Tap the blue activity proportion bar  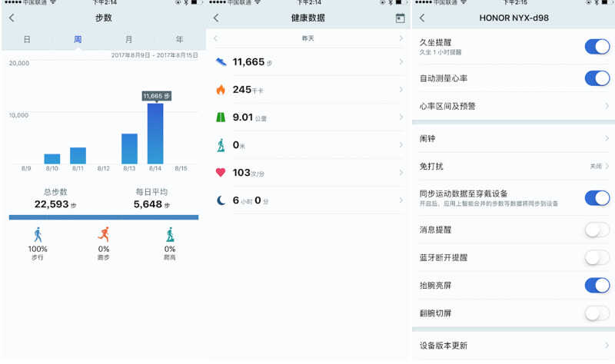click(x=104, y=217)
